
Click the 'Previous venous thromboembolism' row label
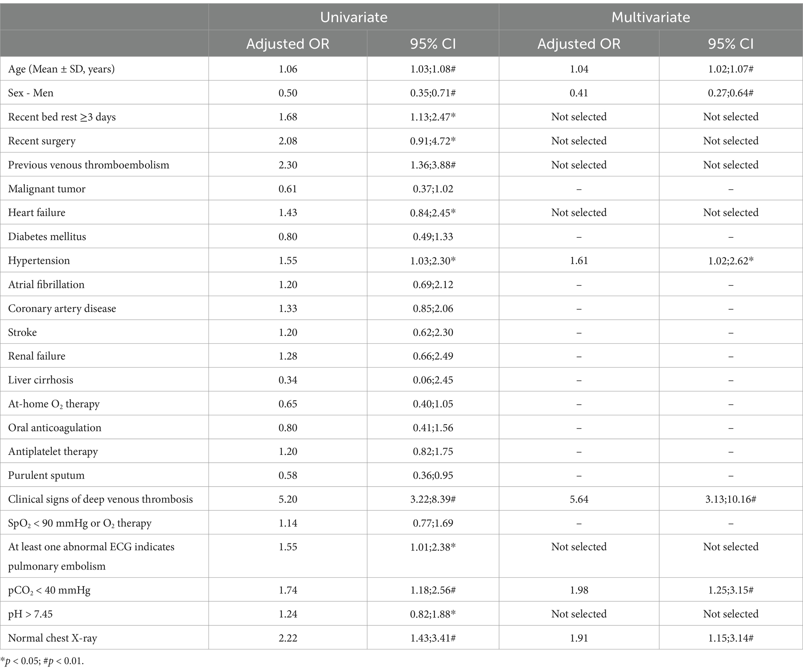(x=89, y=165)
